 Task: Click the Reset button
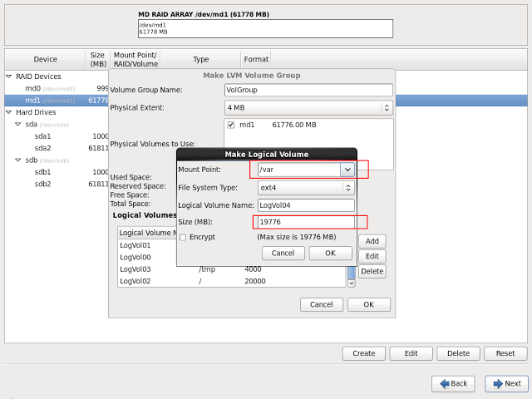click(505, 353)
